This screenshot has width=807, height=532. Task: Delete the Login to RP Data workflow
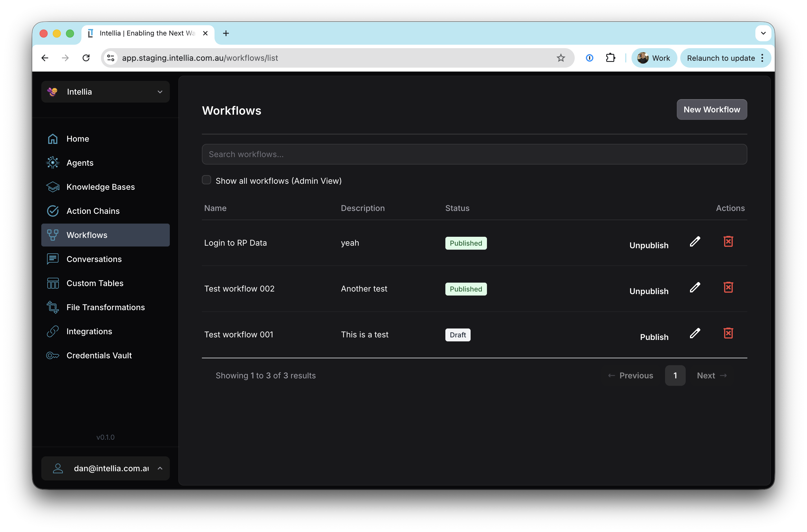(x=729, y=241)
